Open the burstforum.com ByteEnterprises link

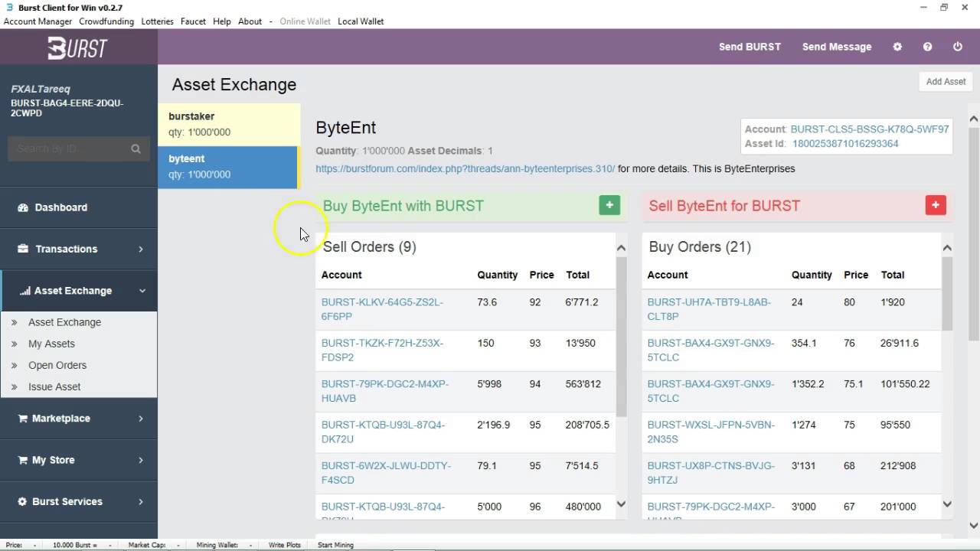(x=465, y=168)
